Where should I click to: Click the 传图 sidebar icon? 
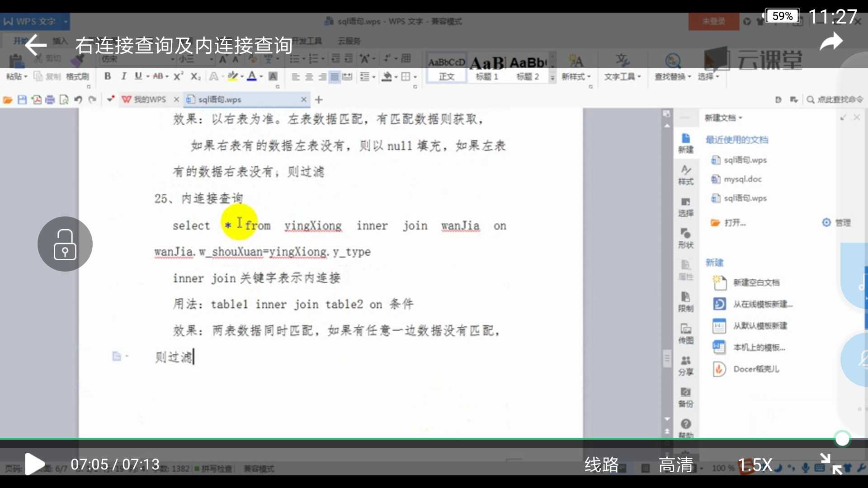[685, 333]
